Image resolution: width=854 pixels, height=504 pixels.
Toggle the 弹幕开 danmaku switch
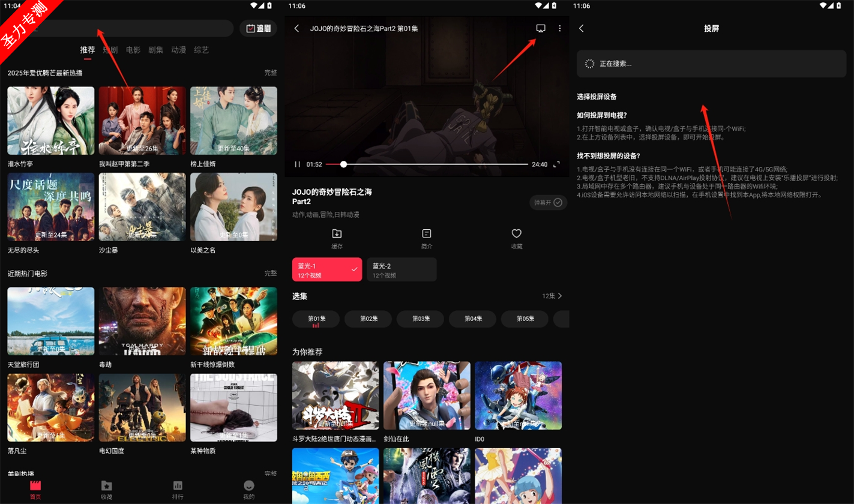[x=548, y=202]
